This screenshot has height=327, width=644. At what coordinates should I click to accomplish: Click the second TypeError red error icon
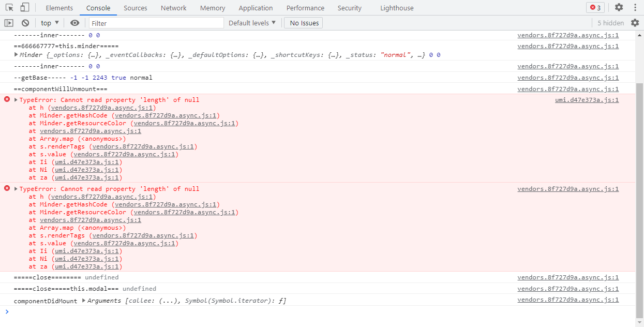point(7,188)
